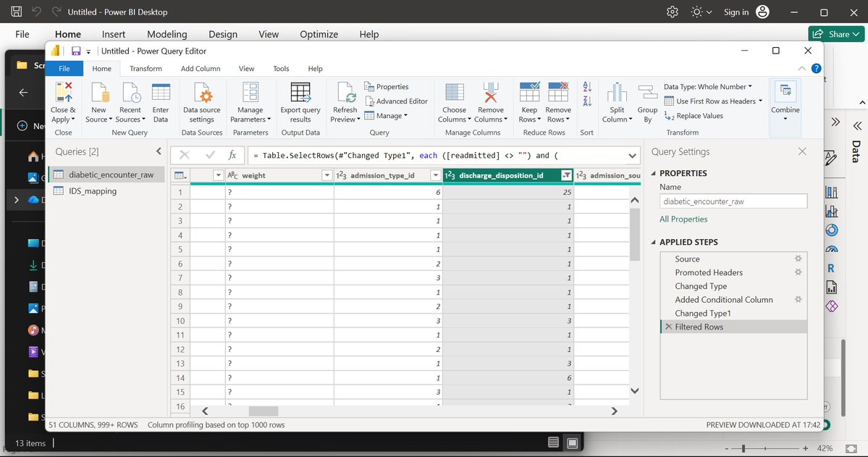The width and height of the screenshot is (868, 457).
Task: Click the Split Column icon
Action: click(617, 92)
